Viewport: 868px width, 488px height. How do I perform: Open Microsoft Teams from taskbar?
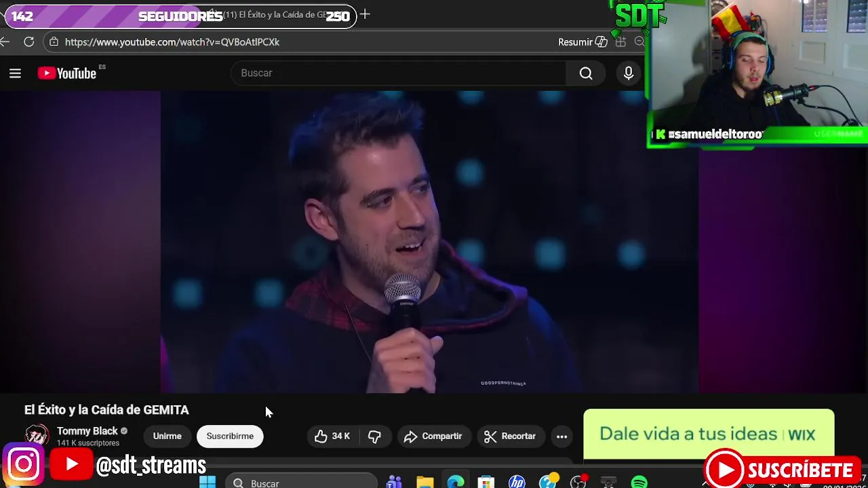pyautogui.click(x=394, y=483)
